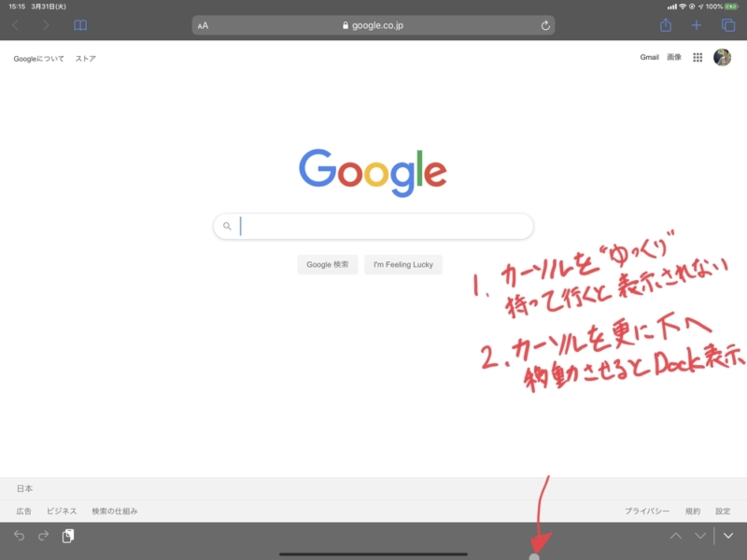
Task: Click the magnifier icon in search box
Action: click(227, 226)
